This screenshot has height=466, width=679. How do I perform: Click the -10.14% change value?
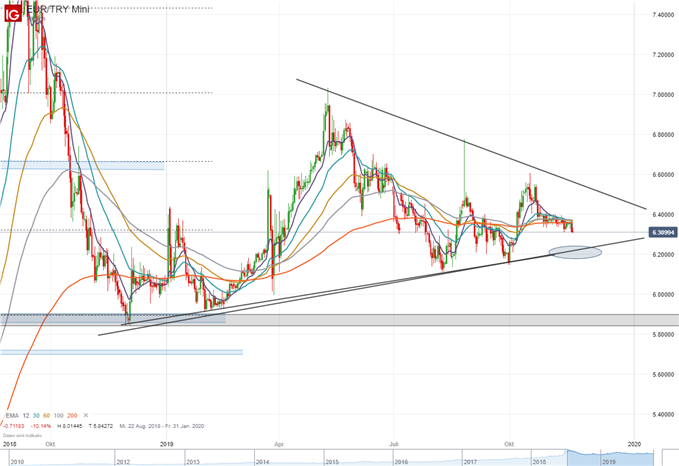tap(41, 426)
